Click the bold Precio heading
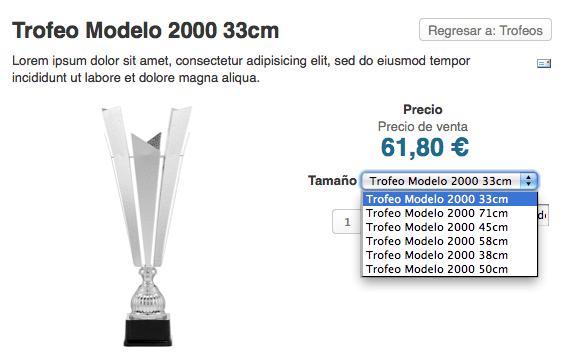Image resolution: width=563 pixels, height=360 pixels. coord(423,109)
